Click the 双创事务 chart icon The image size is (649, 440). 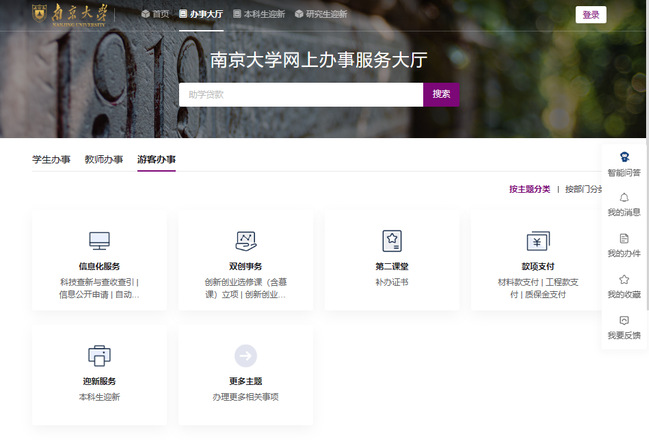pyautogui.click(x=245, y=241)
